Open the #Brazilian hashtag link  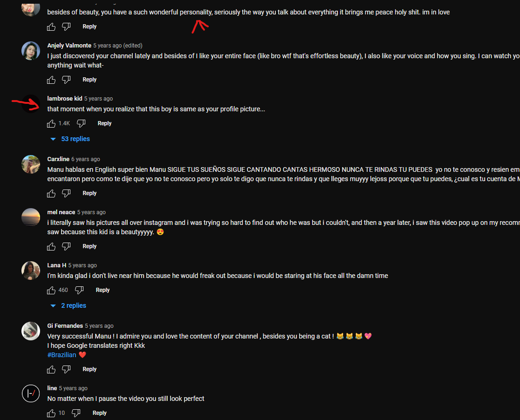[x=62, y=355]
